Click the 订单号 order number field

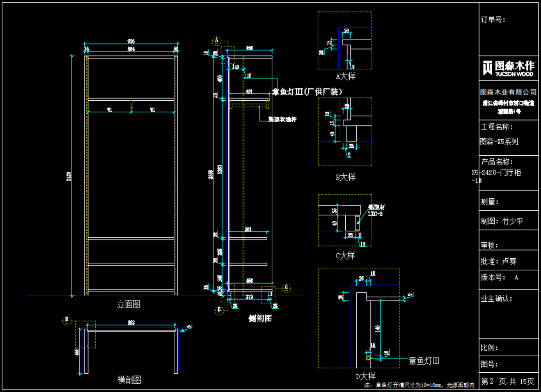(493, 20)
